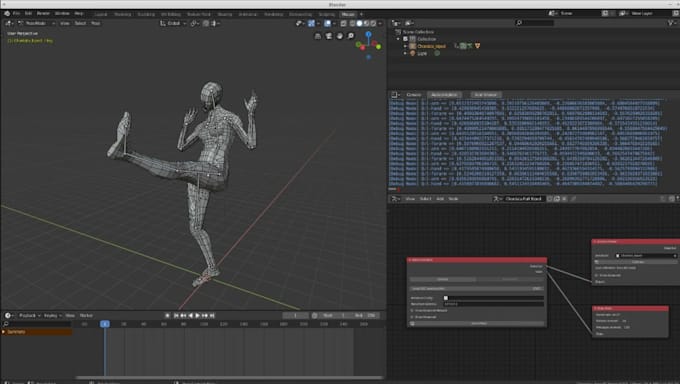Open the Edit menu

click(28, 13)
